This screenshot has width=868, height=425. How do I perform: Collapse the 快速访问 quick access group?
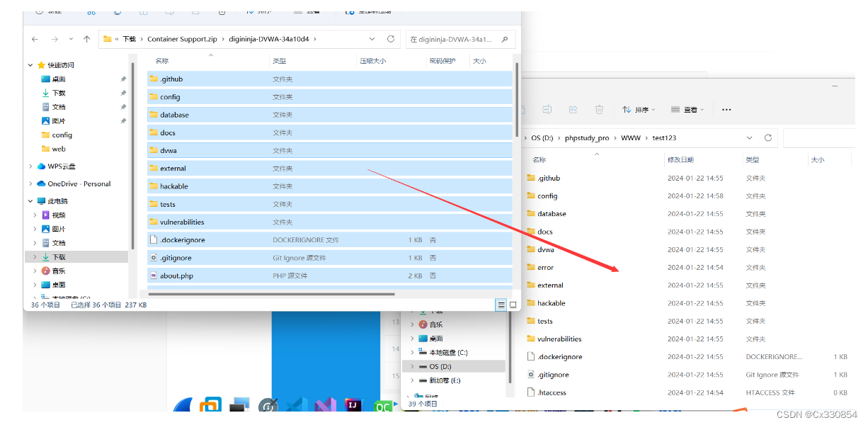pos(30,65)
